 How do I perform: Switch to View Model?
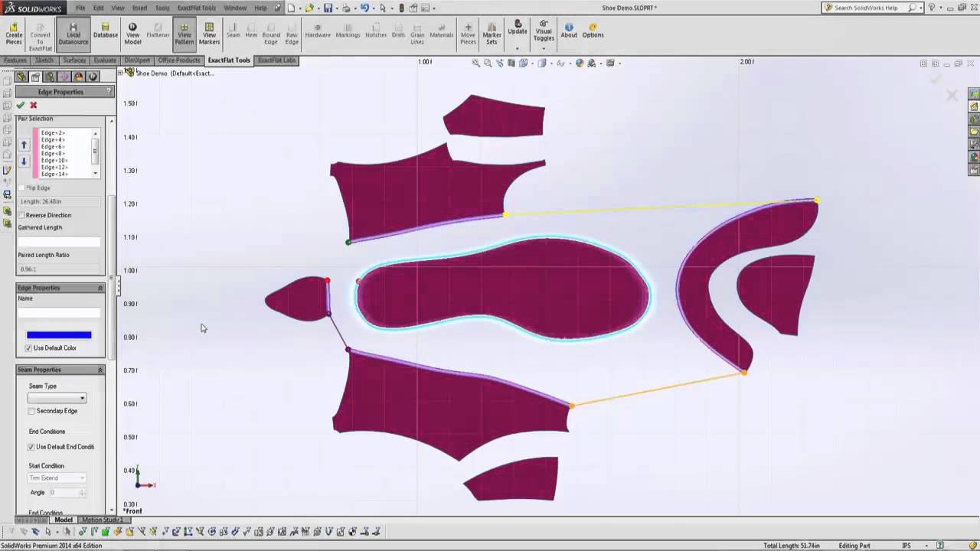[133, 34]
